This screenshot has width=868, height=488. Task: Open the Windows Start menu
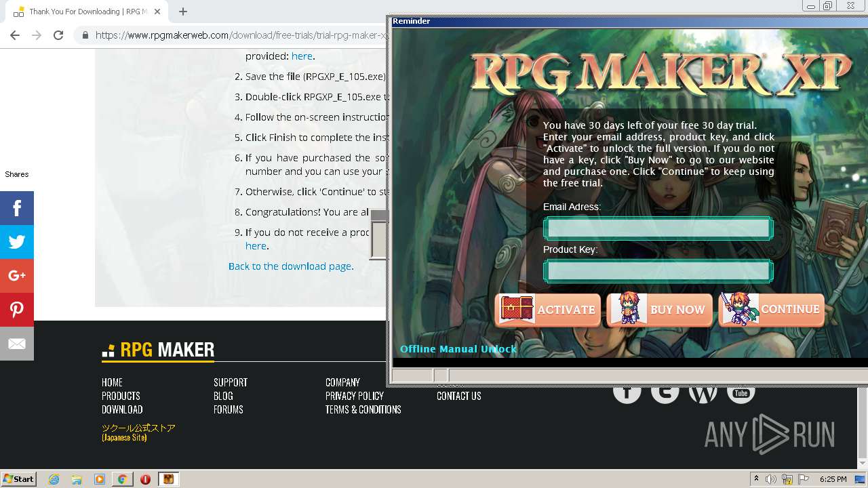click(x=19, y=479)
